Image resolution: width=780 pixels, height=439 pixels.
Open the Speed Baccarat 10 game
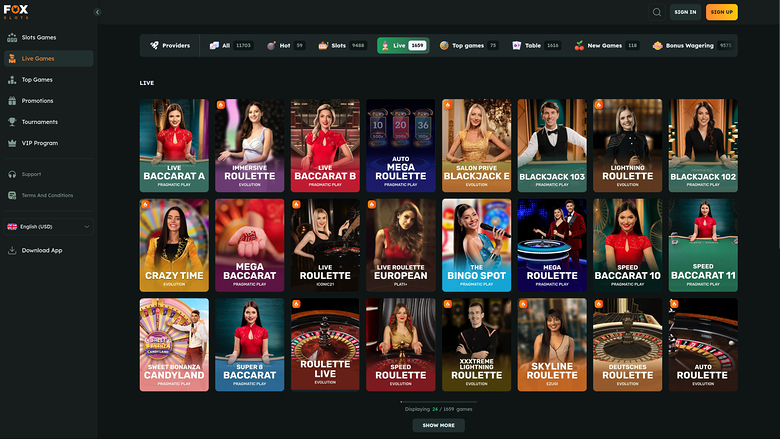click(628, 245)
